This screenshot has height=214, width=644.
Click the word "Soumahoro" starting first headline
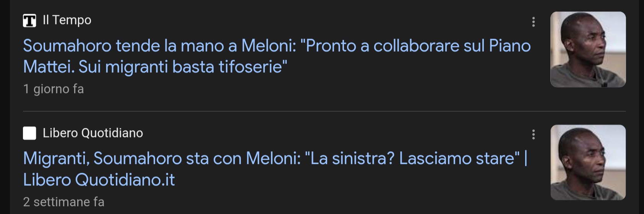[67, 46]
